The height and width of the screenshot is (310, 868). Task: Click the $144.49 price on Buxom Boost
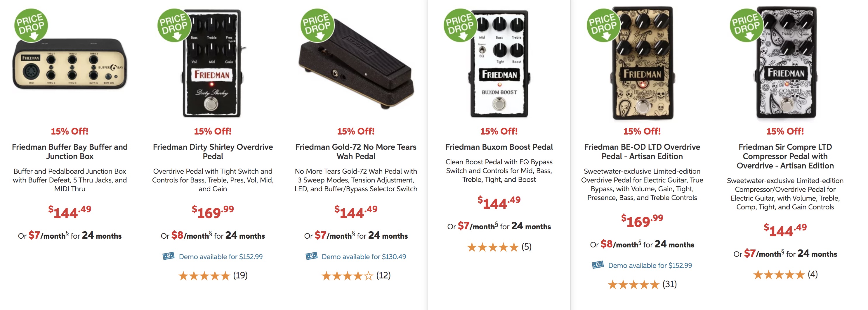pyautogui.click(x=499, y=202)
